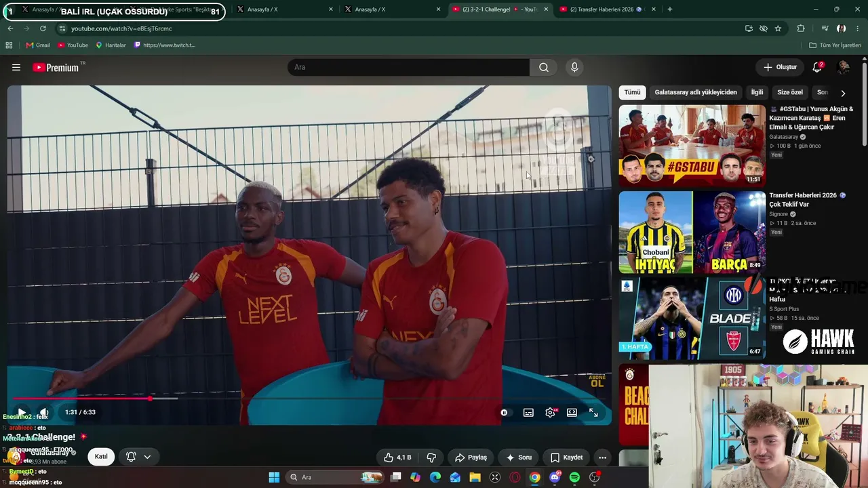868x488 pixels.
Task: Bookmark this page with the star
Action: [x=778, y=28]
